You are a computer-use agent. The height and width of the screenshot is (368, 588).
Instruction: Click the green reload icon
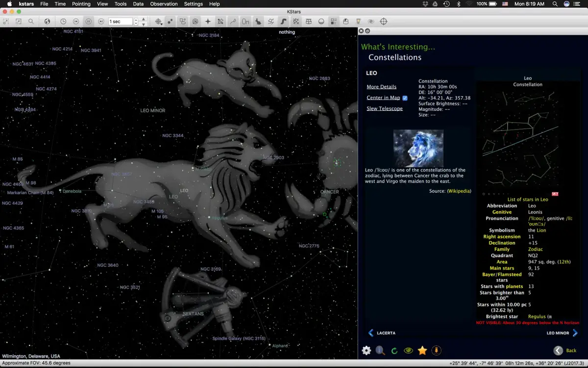pyautogui.click(x=394, y=350)
